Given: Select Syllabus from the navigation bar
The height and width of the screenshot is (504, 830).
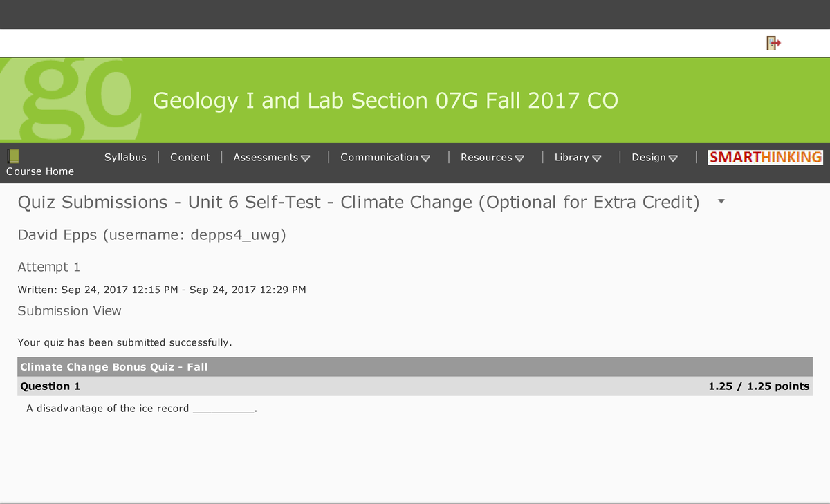Looking at the screenshot, I should coord(125,157).
